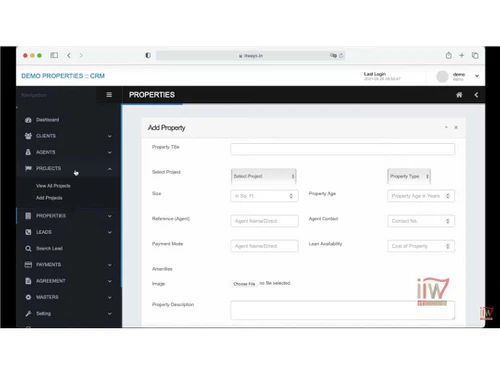Viewport: 500px width, 375px height.
Task: Collapse the Add Property panel
Action: (446, 127)
